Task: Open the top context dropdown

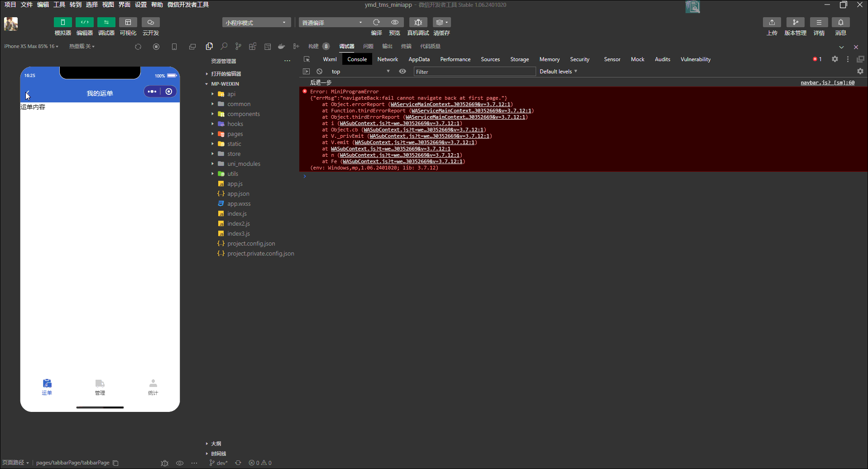Action: (x=360, y=72)
